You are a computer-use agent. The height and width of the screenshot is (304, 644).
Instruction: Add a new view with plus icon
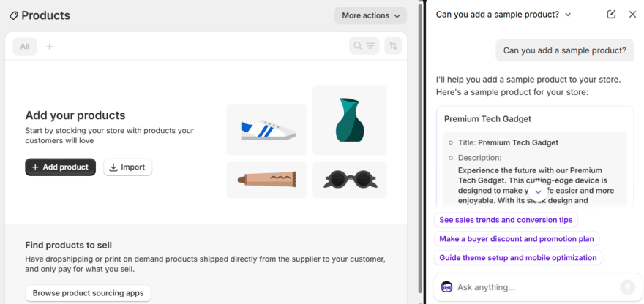[49, 46]
